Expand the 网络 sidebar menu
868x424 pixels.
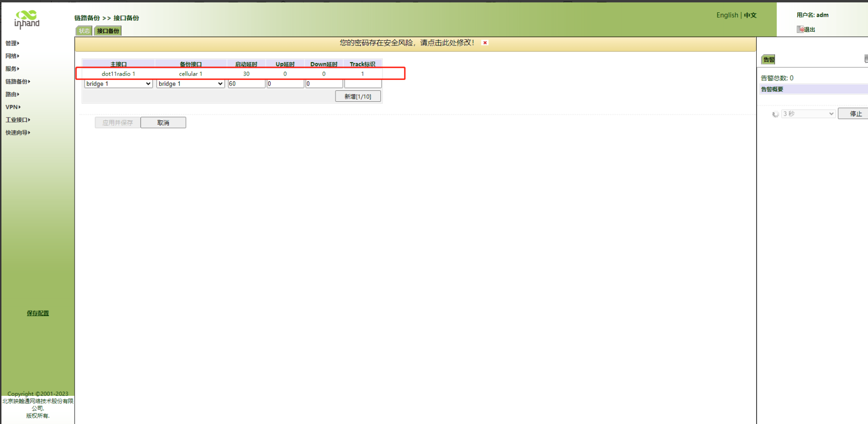[x=12, y=56]
